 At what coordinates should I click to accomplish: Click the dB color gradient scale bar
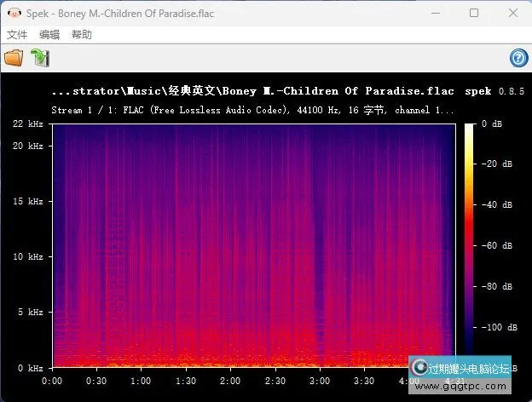(470, 238)
